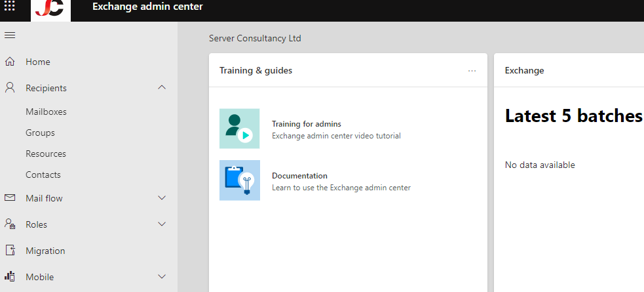Expand the Mail flow section chevron
Screen dimensions: 644x292
[162, 198]
